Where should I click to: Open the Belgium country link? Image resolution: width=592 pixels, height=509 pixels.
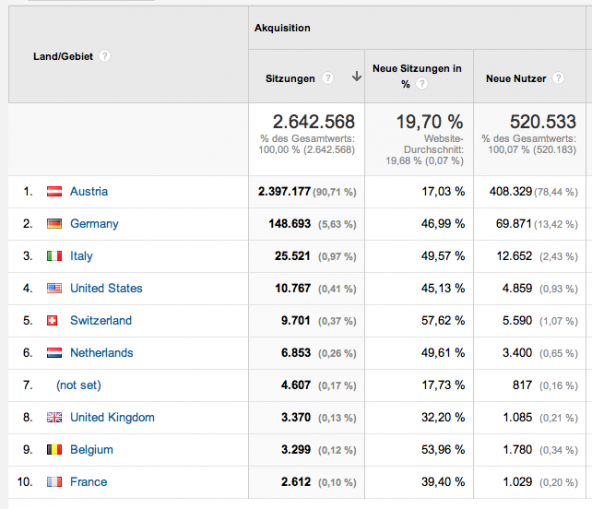tap(92, 450)
